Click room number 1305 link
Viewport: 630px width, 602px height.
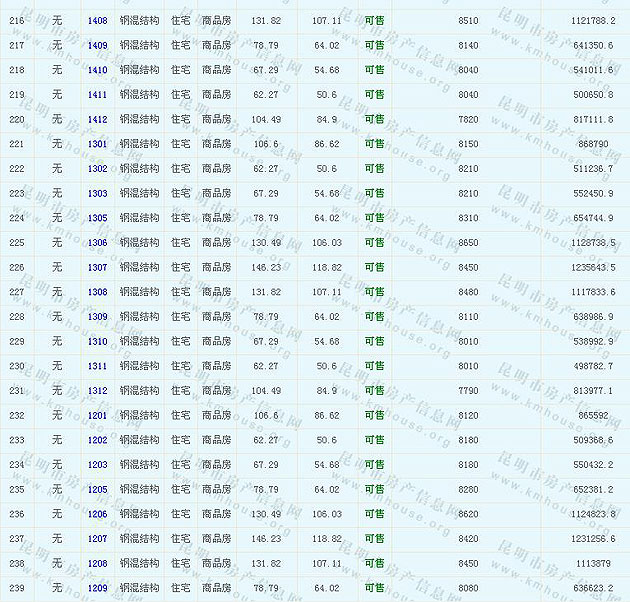coord(97,218)
